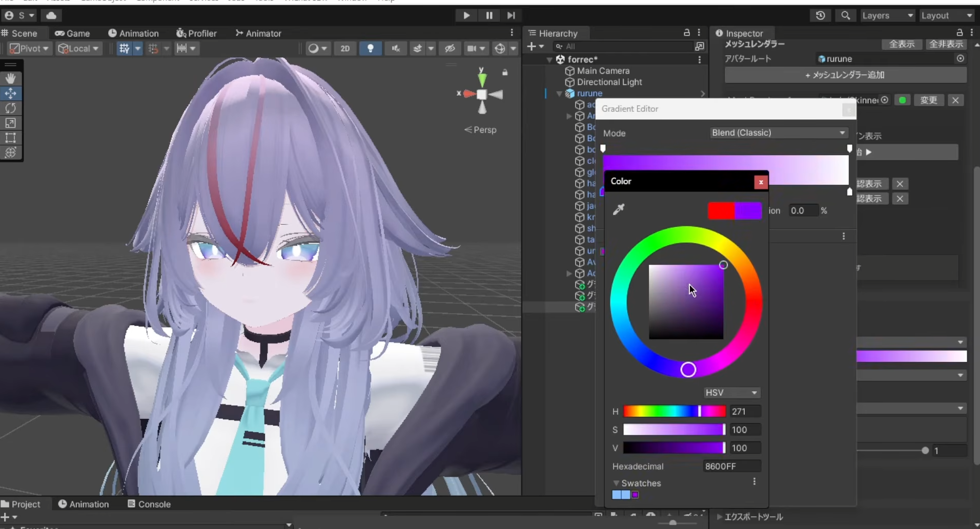The image size is (980, 529).
Task: Select the combined Transform tool
Action: (x=11, y=153)
